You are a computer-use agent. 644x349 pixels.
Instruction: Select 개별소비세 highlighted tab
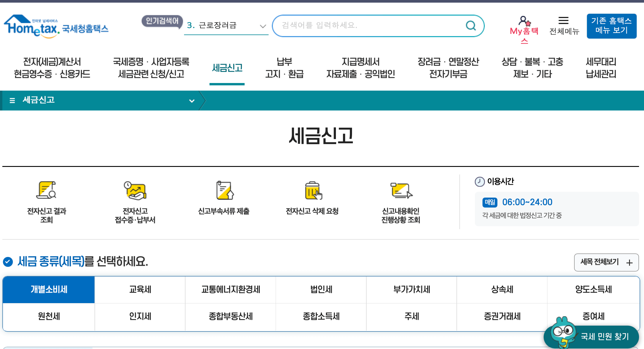click(x=49, y=288)
